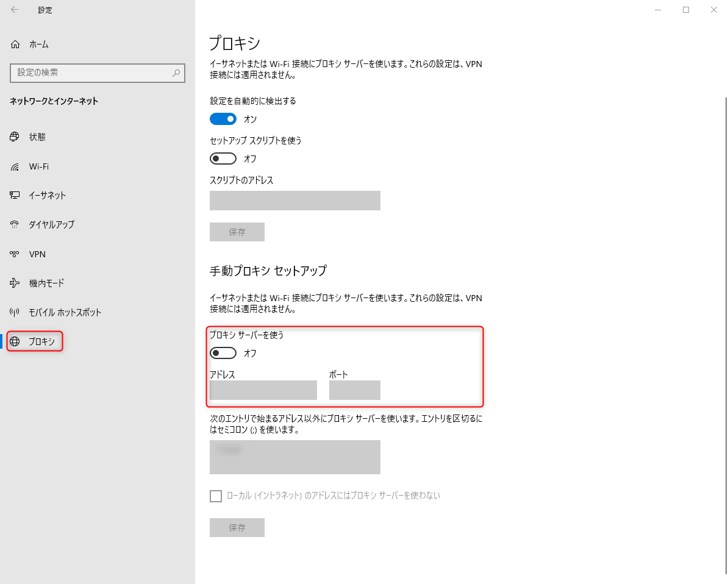This screenshot has height=584, width=728.
Task: Click 保存 button at bottom of page
Action: 237,528
